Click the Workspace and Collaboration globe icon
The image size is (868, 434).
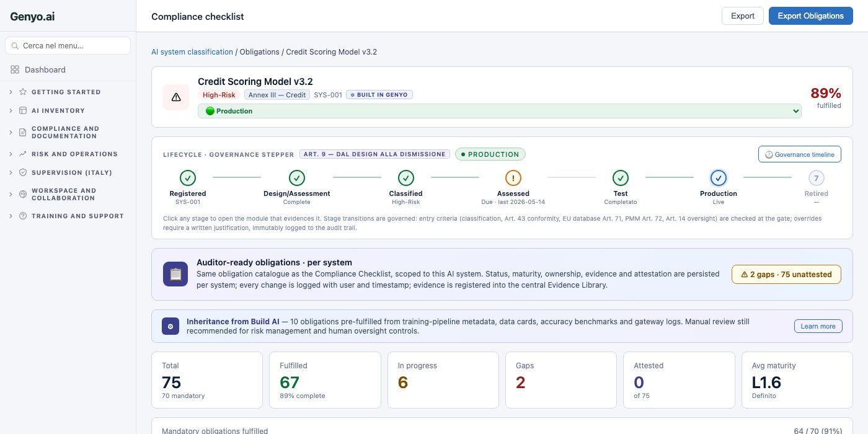(x=23, y=195)
